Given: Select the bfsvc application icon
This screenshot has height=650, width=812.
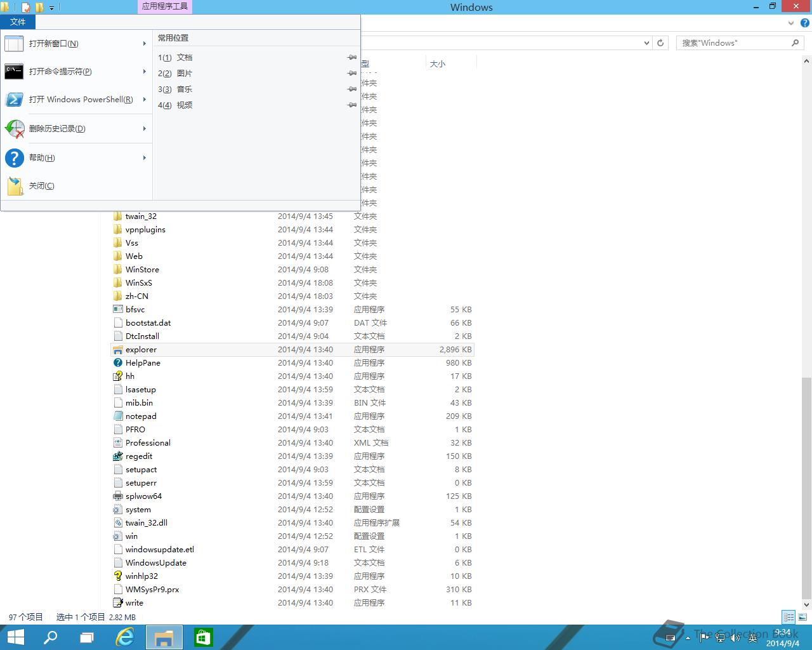Looking at the screenshot, I should coord(117,310).
